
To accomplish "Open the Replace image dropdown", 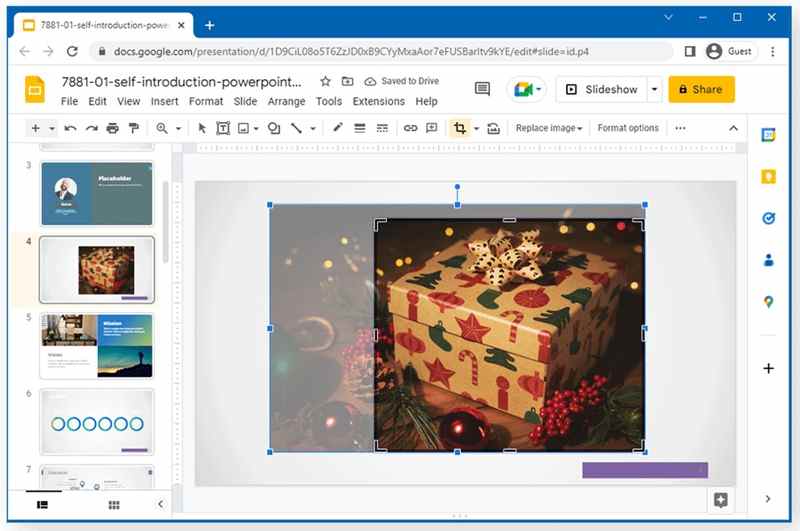I will (548, 128).
